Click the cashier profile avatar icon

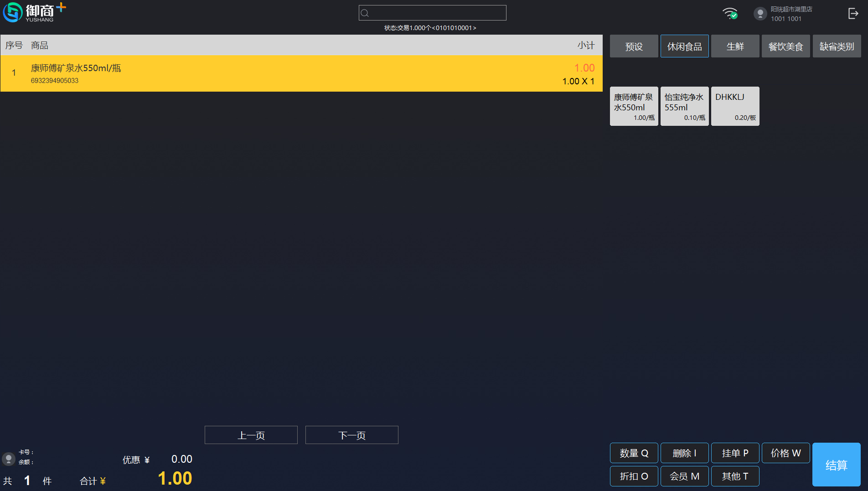coord(760,14)
